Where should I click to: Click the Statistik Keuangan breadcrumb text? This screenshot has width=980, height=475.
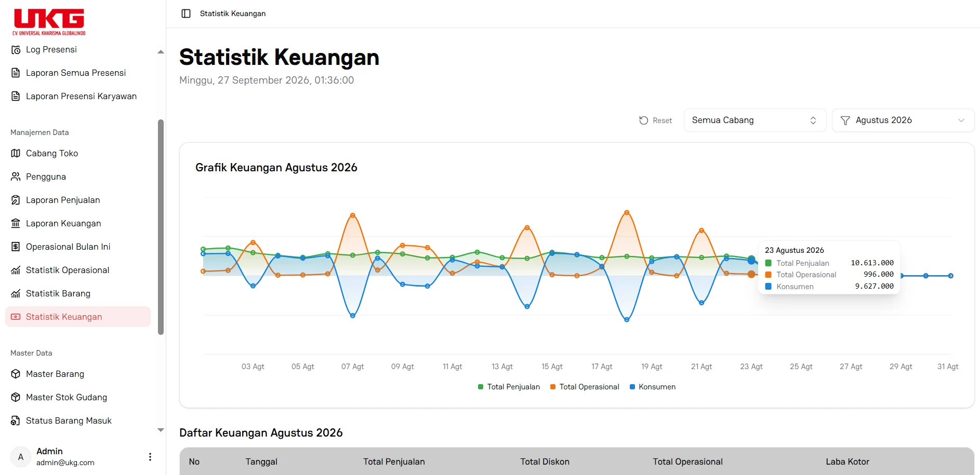233,13
